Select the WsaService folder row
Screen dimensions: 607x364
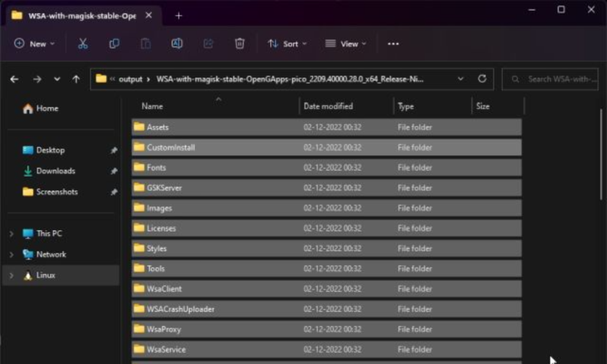[327, 349]
